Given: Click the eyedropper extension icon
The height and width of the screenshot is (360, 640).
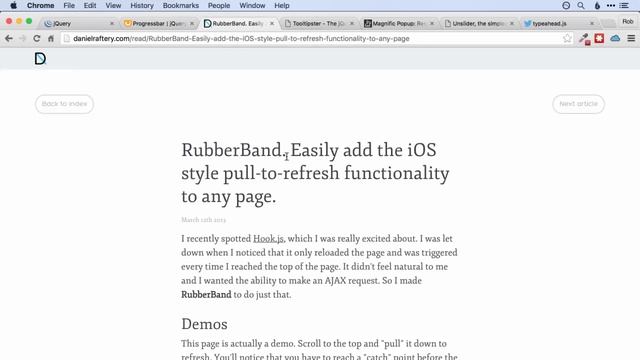Looking at the screenshot, I should point(584,39).
